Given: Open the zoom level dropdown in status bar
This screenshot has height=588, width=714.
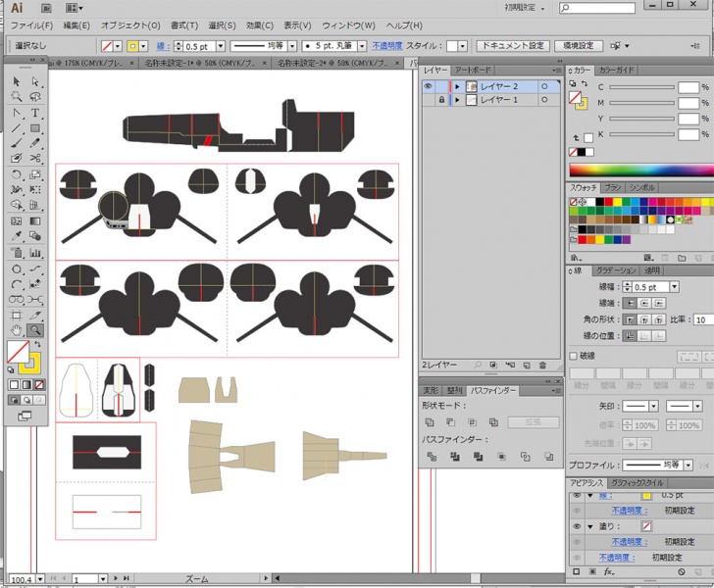Looking at the screenshot, I should tap(40, 579).
